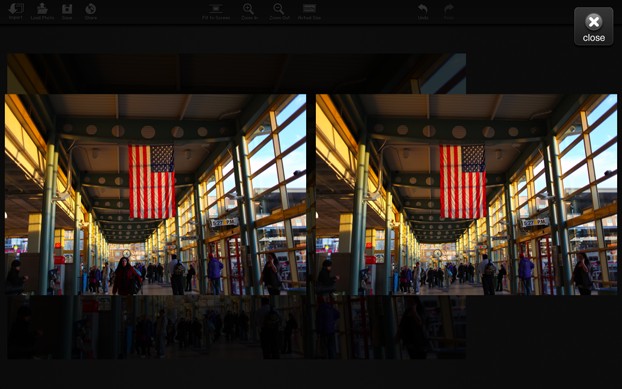
Task: Click the "close" text label
Action: [x=594, y=38]
